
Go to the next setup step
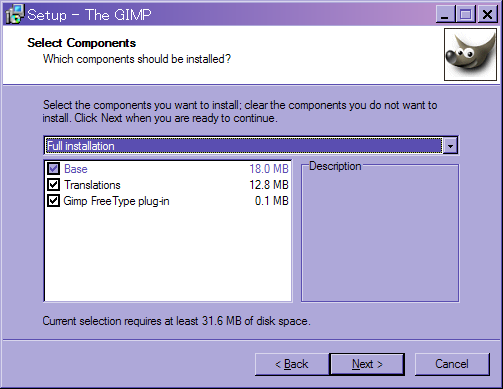pyautogui.click(x=367, y=364)
